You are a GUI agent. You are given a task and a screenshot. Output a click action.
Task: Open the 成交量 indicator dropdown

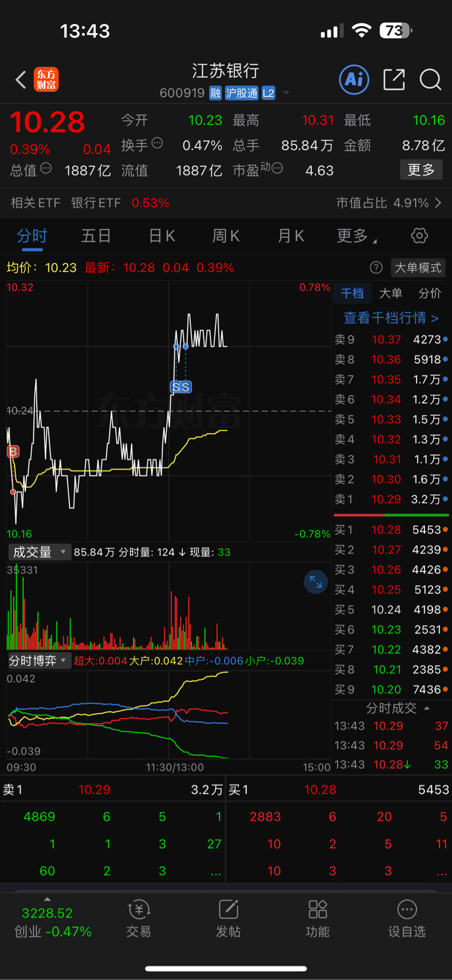tap(39, 552)
